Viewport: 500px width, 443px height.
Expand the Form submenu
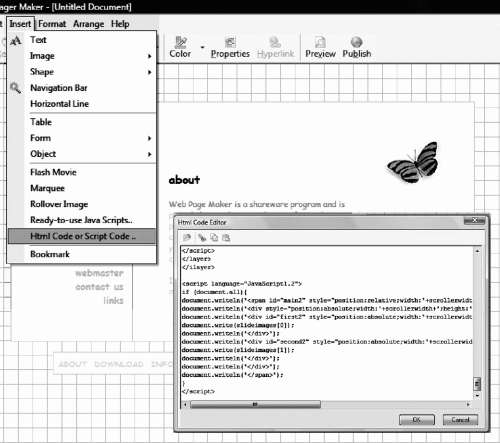point(149,138)
